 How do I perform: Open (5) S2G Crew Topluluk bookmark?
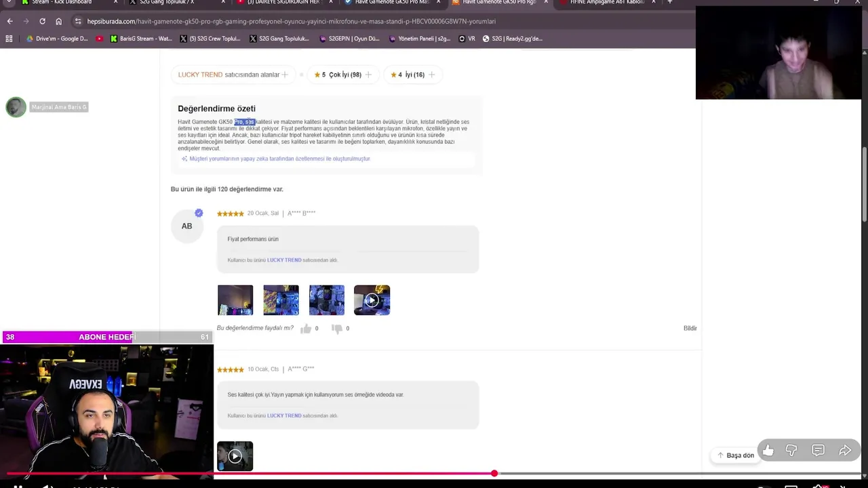tap(210, 39)
